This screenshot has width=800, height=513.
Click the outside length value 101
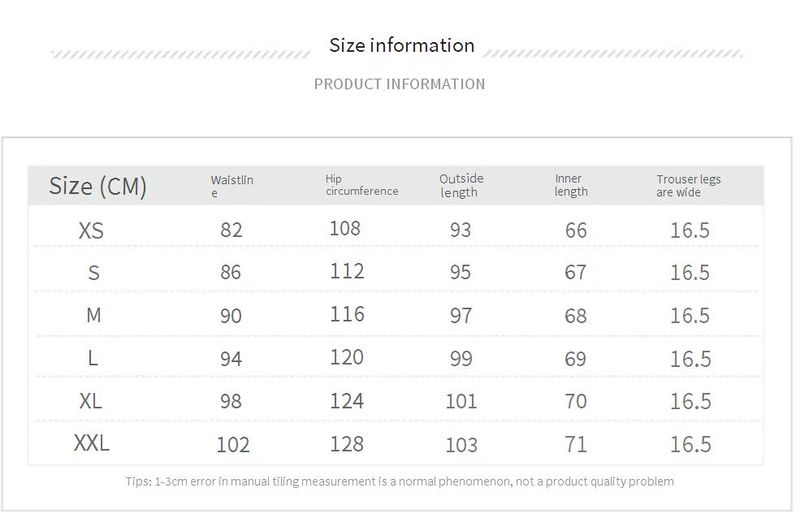coord(460,402)
